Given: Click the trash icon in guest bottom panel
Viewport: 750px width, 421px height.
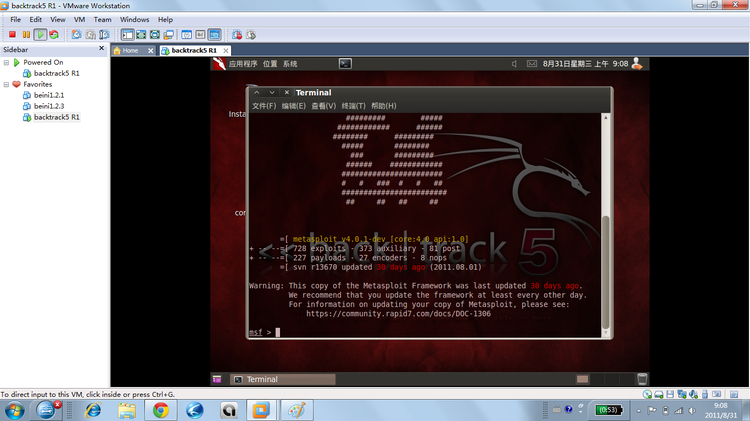Looking at the screenshot, I should tap(642, 379).
